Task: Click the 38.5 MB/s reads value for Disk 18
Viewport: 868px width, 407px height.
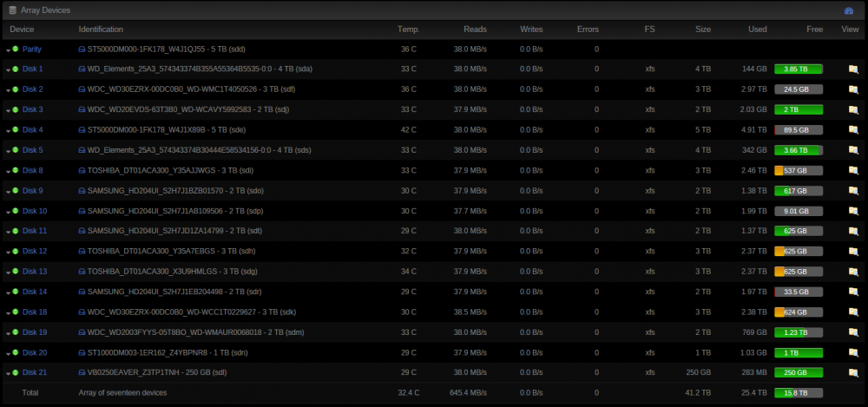Action: click(x=470, y=312)
